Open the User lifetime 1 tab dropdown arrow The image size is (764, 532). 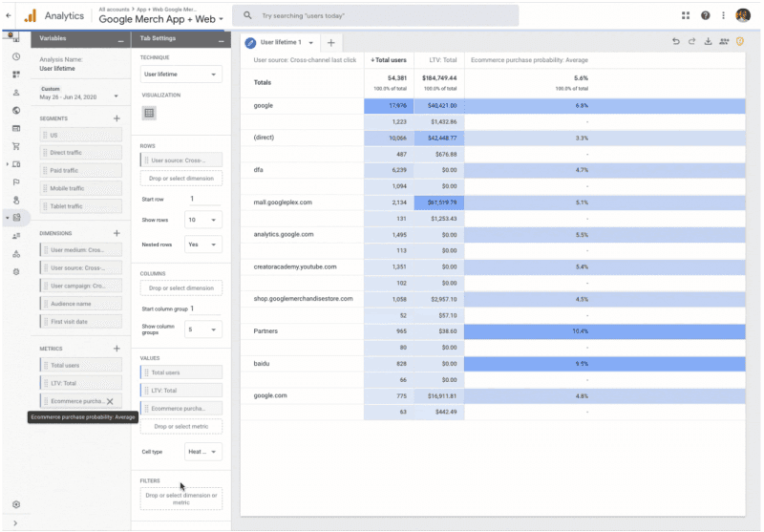click(311, 43)
